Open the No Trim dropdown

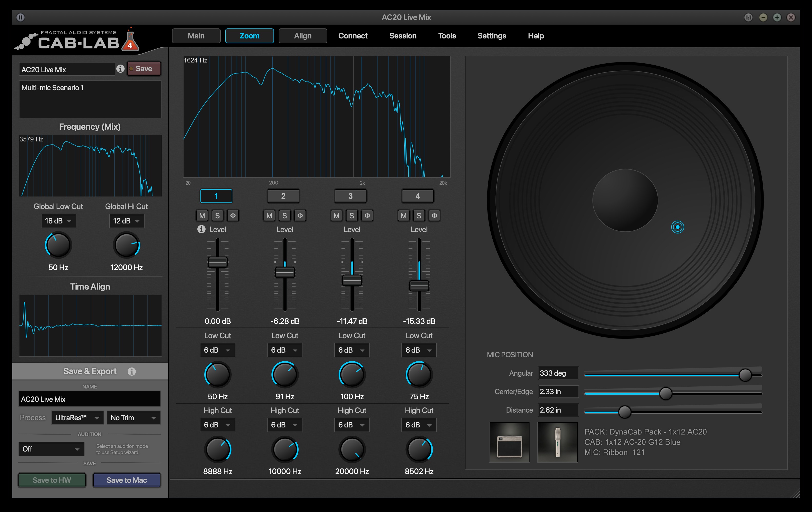pos(134,418)
